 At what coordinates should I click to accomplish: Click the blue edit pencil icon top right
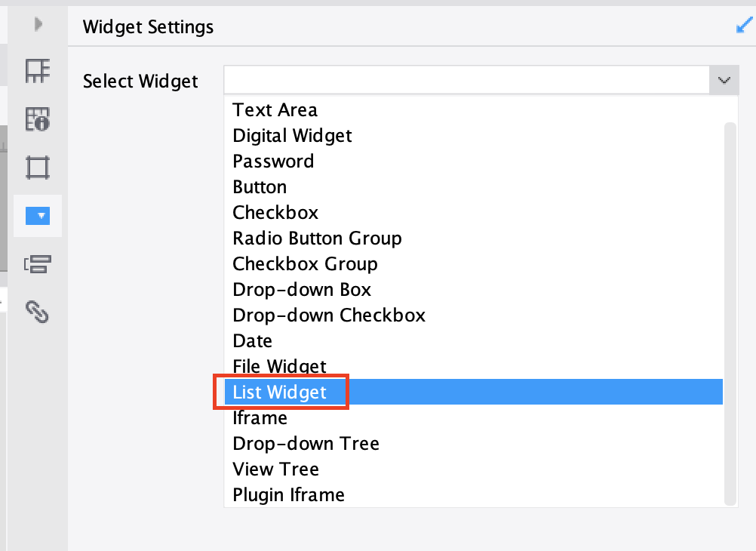(x=742, y=25)
